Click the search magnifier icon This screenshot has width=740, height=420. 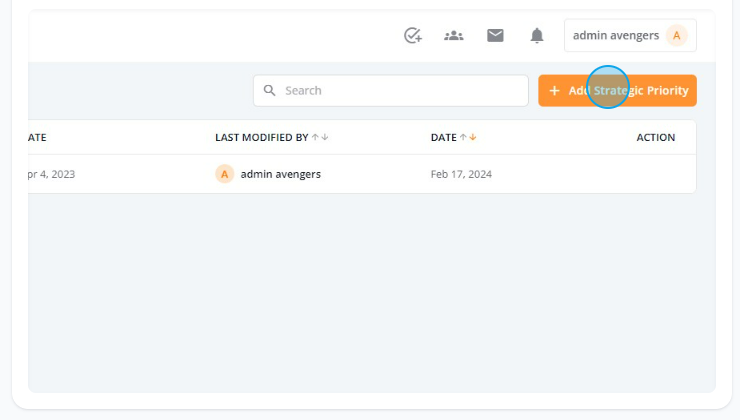click(269, 90)
